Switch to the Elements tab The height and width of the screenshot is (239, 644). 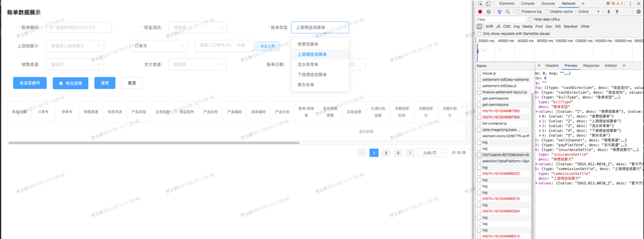coord(506,4)
